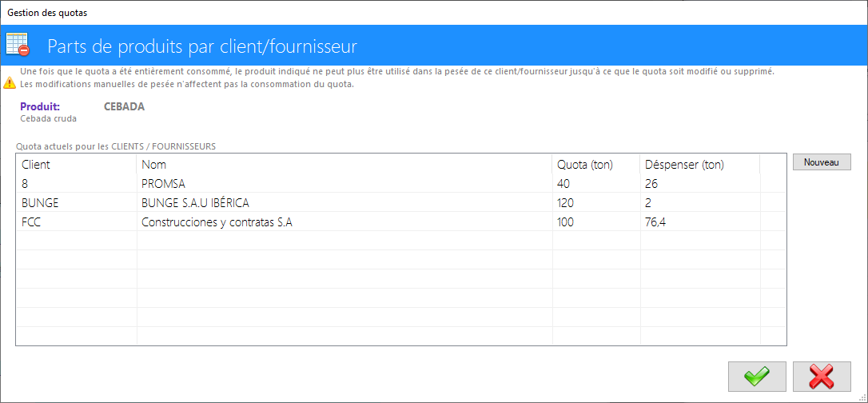Confirm with the green checkmark button
This screenshot has width=868, height=403.
pyautogui.click(x=757, y=377)
